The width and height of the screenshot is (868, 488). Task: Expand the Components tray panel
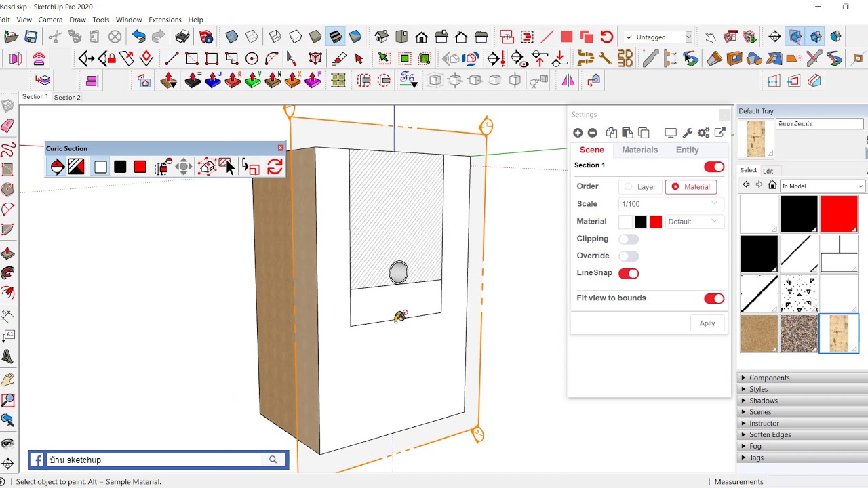tap(802, 378)
